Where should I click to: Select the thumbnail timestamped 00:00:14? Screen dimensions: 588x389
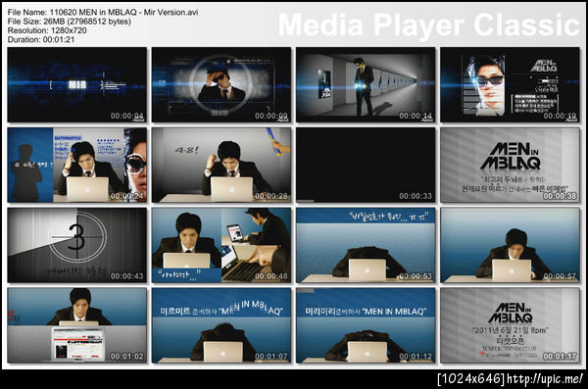click(x=366, y=85)
